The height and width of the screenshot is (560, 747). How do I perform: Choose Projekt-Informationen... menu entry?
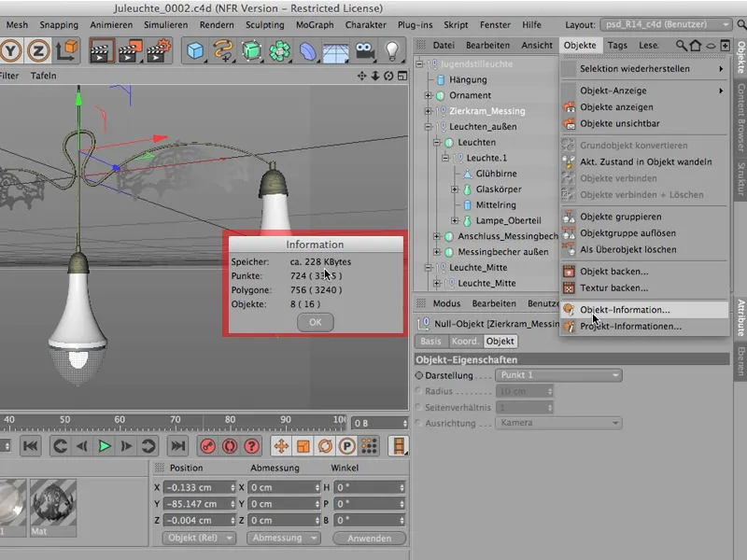tap(644, 327)
